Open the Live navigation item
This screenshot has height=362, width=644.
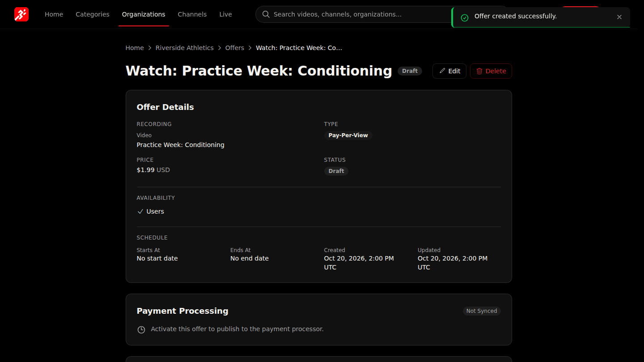[x=225, y=14]
